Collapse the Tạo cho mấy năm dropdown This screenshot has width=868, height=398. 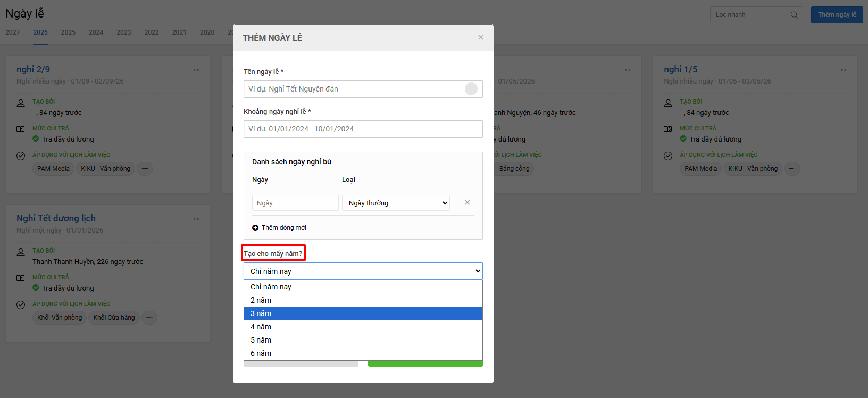[x=363, y=271]
